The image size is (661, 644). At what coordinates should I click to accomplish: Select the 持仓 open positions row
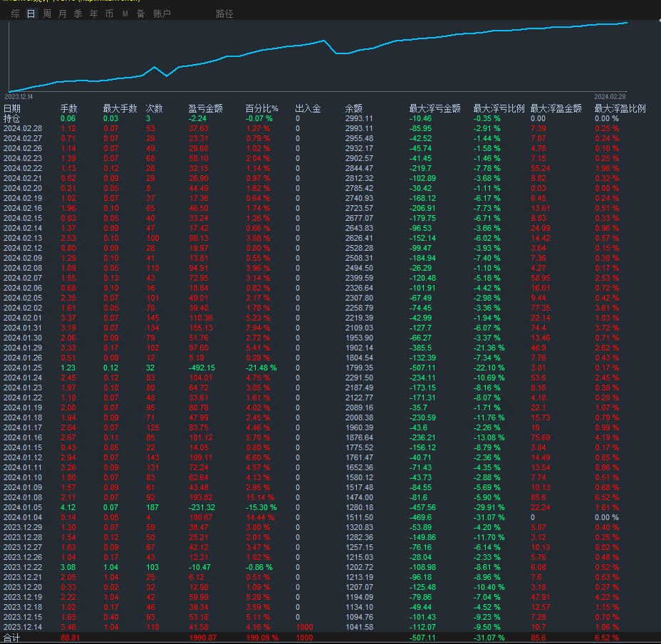12,118
